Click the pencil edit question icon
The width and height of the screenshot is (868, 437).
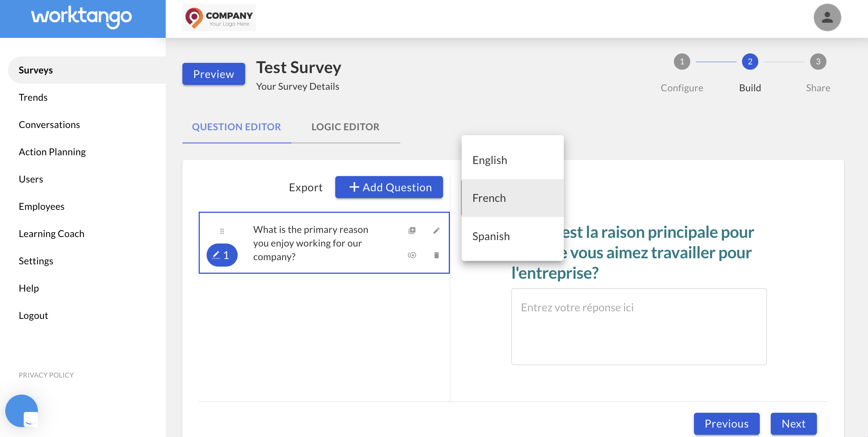click(436, 230)
